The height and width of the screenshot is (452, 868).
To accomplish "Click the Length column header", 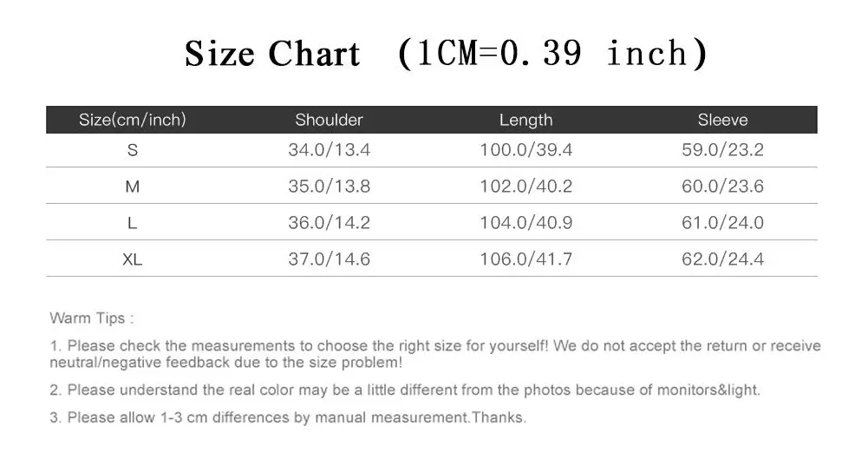I will [x=525, y=121].
